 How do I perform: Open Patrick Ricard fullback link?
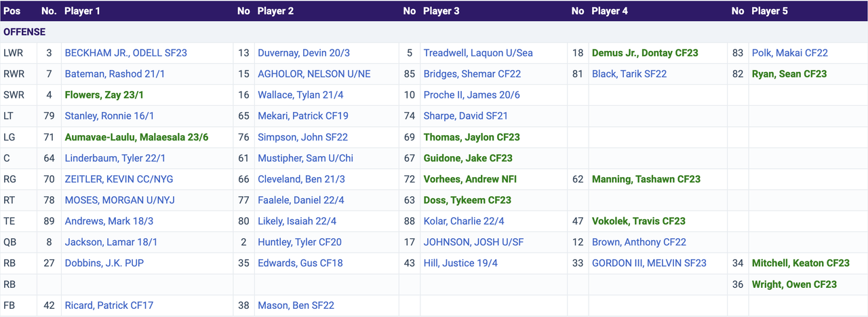click(x=106, y=305)
